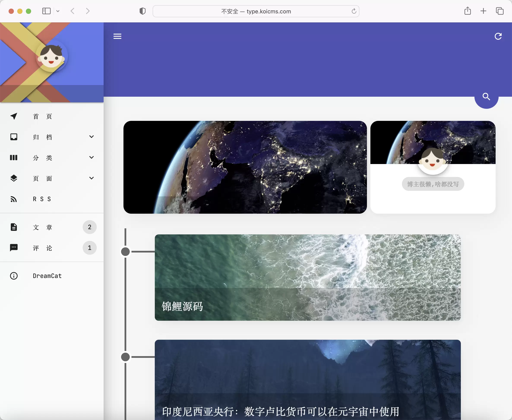Click the info icon beside DreamCat
The image size is (512, 420).
tap(14, 276)
